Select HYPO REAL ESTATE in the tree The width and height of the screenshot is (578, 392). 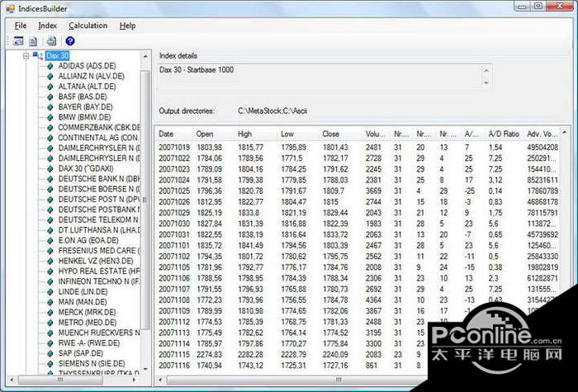pos(99,272)
